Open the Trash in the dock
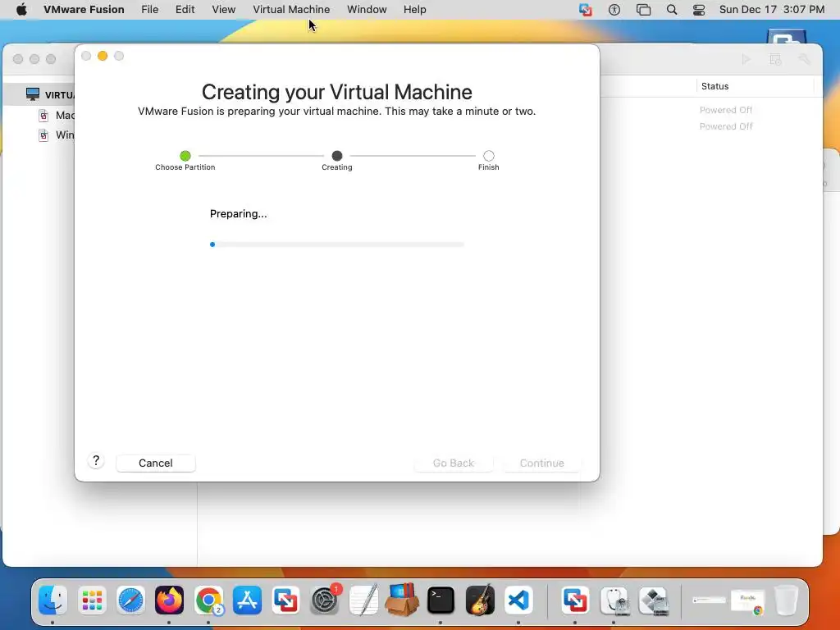The width and height of the screenshot is (840, 630). (x=786, y=600)
